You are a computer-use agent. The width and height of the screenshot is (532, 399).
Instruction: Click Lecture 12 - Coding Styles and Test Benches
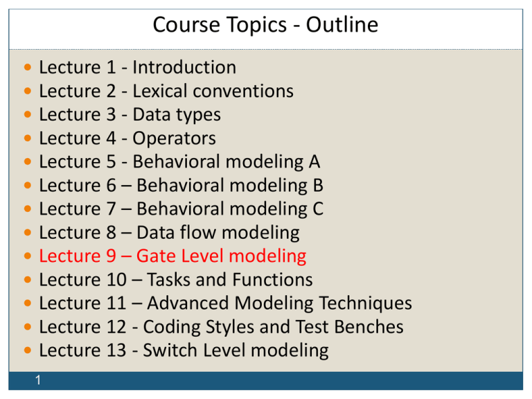click(x=221, y=327)
